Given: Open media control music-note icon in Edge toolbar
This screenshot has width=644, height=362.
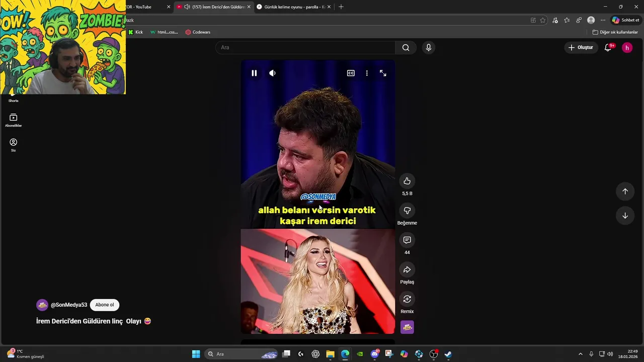Looking at the screenshot, I should pyautogui.click(x=555, y=20).
